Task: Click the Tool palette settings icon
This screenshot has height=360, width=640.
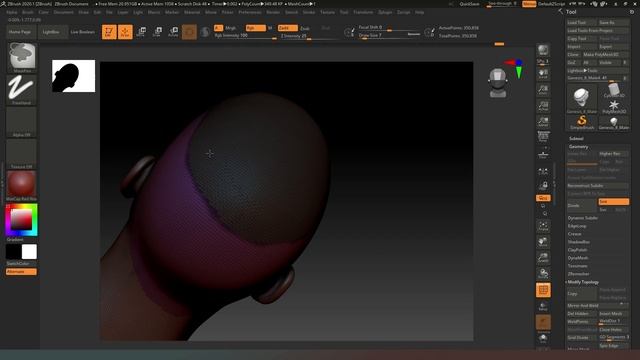Action: click(632, 12)
